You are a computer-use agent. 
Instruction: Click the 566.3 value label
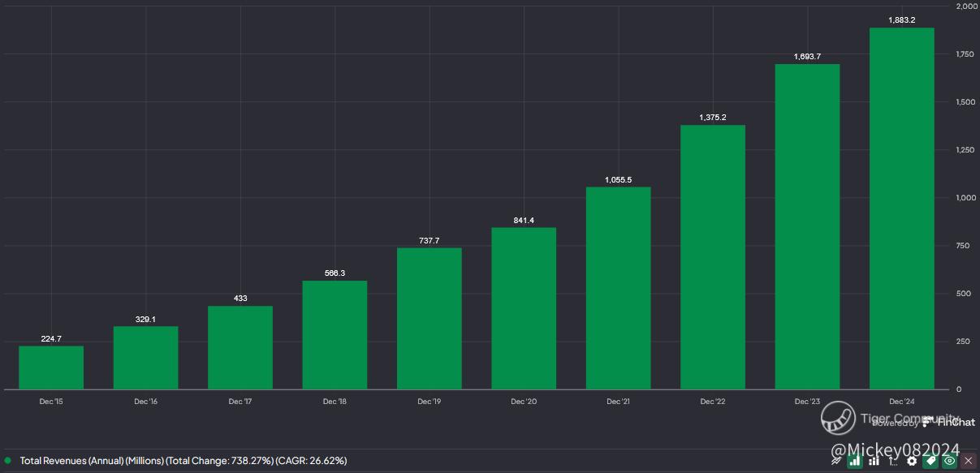335,273
